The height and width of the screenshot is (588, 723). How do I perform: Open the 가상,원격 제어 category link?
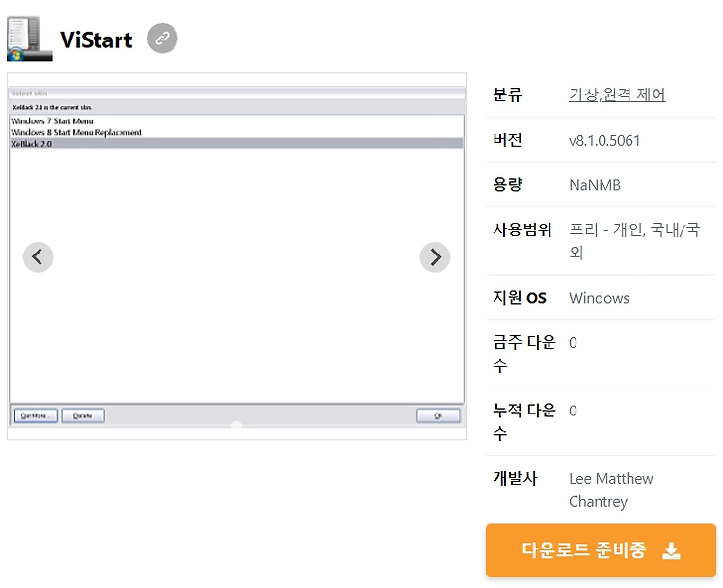pos(617,94)
